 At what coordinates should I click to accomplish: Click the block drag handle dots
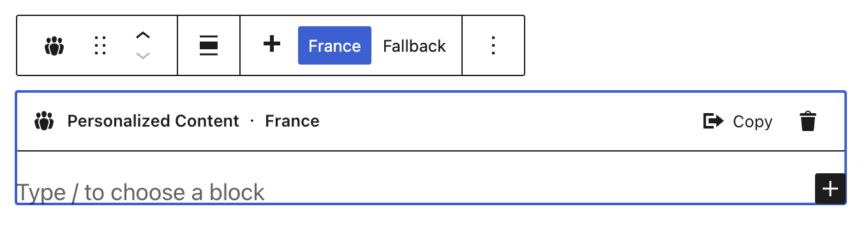(100, 46)
